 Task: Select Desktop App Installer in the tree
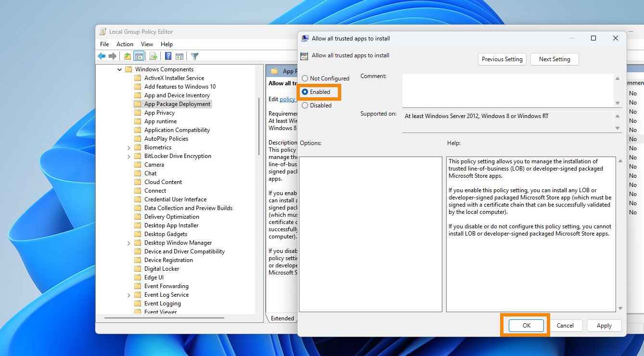pyautogui.click(x=171, y=225)
